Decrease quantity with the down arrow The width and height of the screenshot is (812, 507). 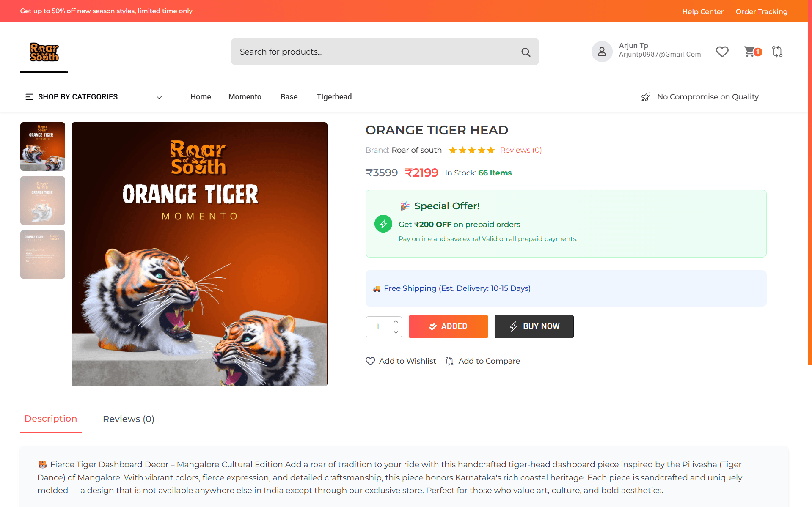coord(396,332)
